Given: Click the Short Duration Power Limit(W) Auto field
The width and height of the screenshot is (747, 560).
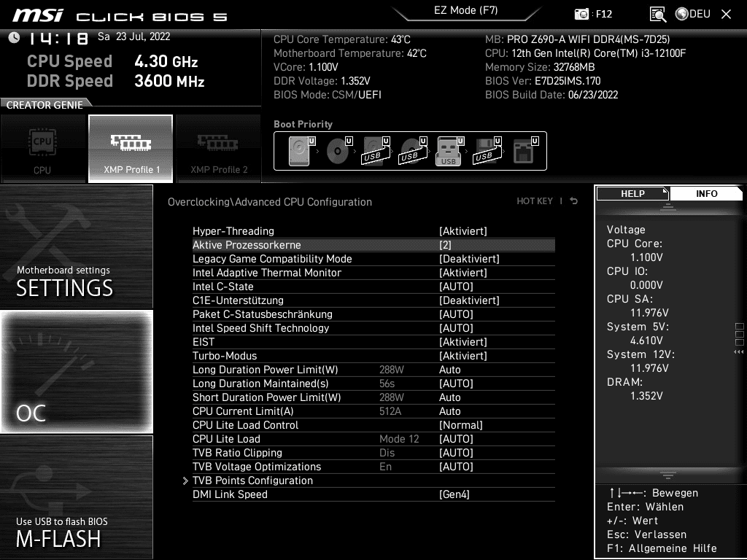Looking at the screenshot, I should (449, 397).
